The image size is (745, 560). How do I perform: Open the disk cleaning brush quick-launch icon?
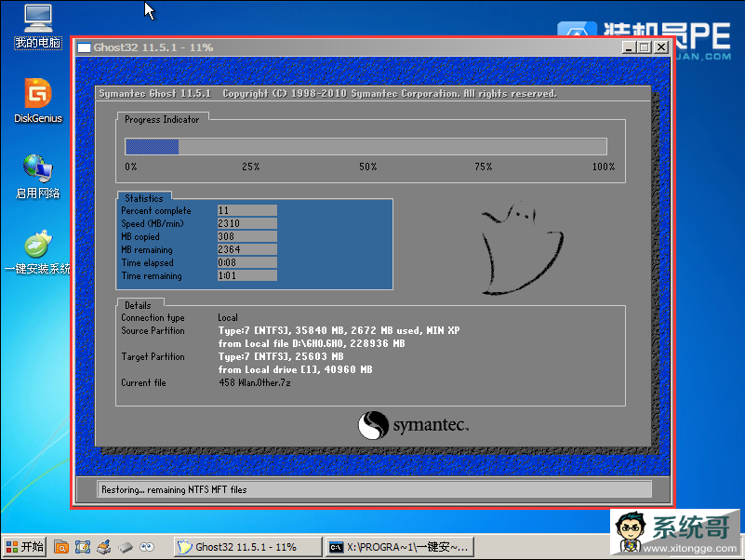click(x=104, y=547)
